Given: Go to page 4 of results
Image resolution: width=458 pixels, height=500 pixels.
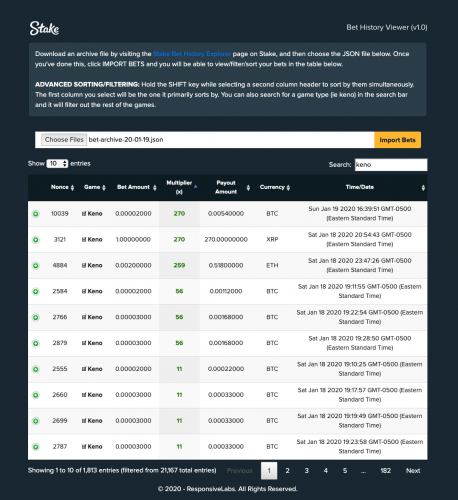Looking at the screenshot, I should (x=326, y=471).
